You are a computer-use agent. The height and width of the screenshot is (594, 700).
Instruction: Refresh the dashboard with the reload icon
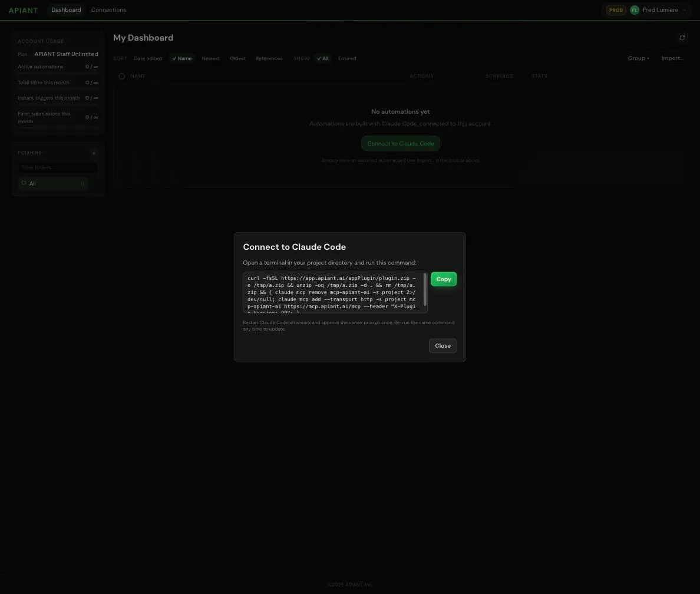682,38
